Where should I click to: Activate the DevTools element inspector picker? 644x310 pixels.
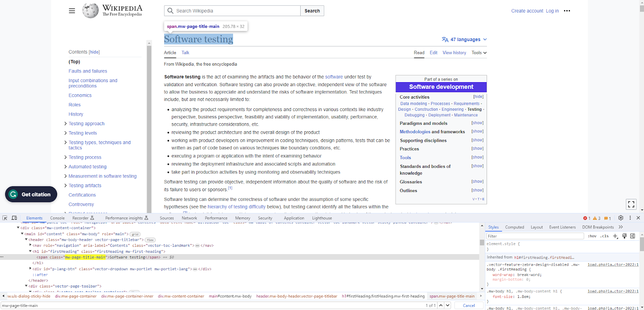(5, 218)
